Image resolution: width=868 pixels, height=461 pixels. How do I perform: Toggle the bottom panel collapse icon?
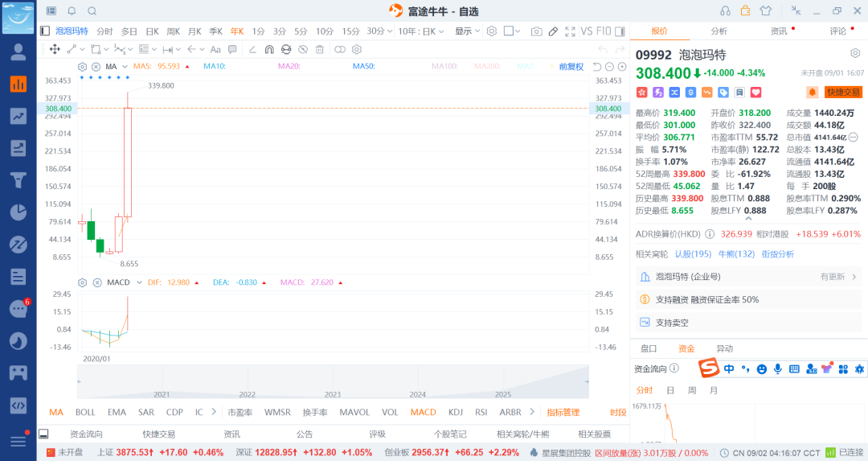pyautogui.click(x=43, y=434)
